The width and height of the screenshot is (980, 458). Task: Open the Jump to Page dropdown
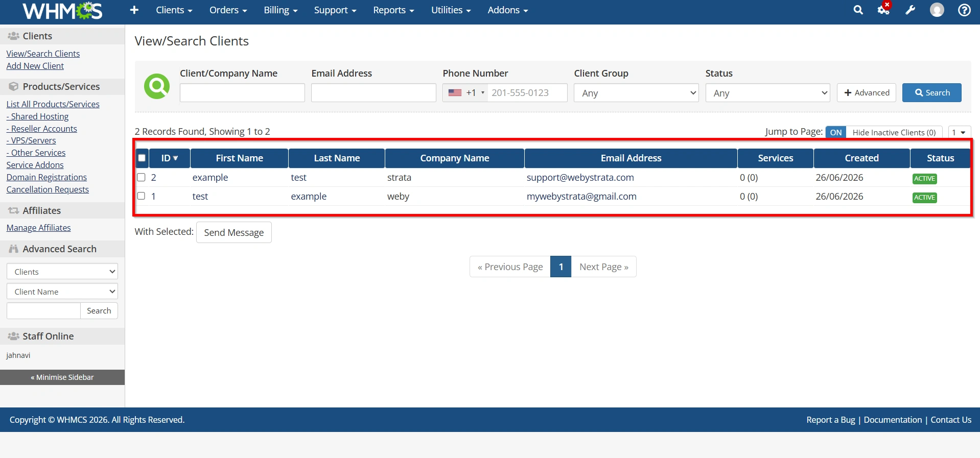(x=959, y=133)
